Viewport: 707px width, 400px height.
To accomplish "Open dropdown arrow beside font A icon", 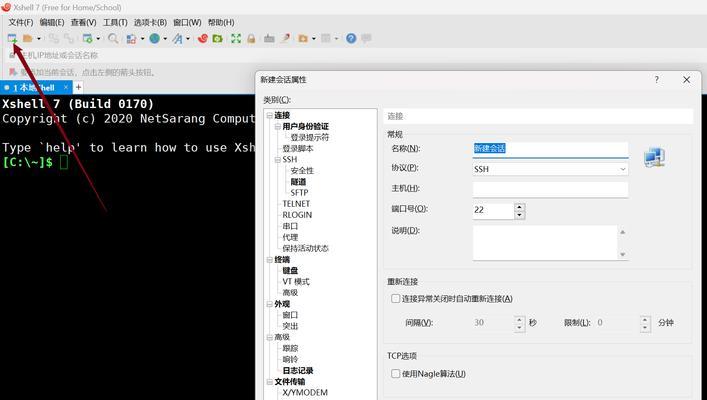I will point(188,39).
